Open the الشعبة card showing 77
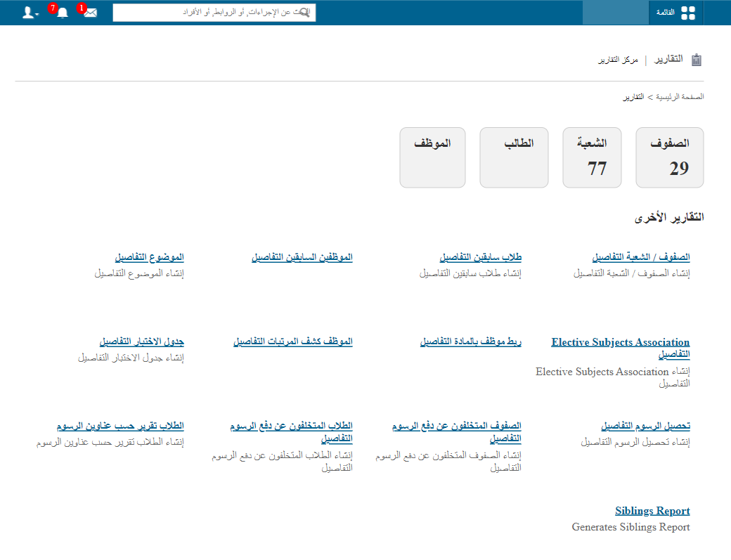Image resolution: width=731 pixels, height=560 pixels. click(592, 157)
